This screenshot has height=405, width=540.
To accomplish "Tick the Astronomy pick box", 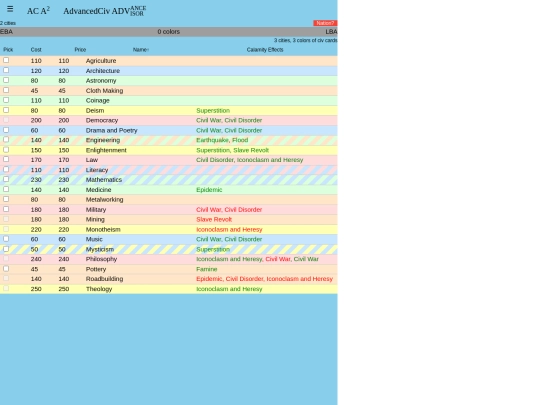I will click(6, 80).
